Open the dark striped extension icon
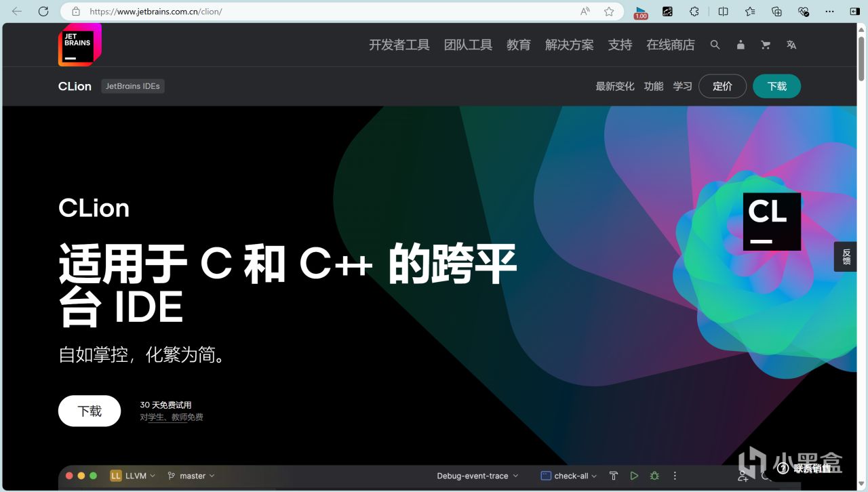 668,12
